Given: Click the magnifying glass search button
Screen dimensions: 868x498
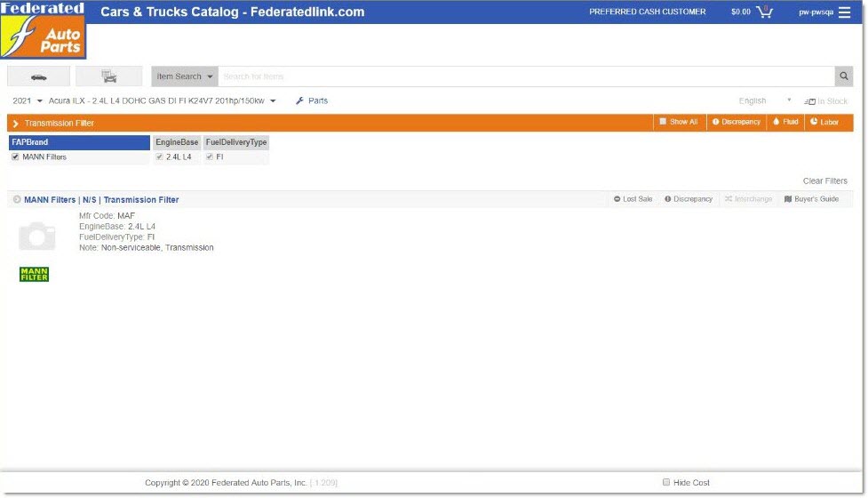Looking at the screenshot, I should 843,76.
